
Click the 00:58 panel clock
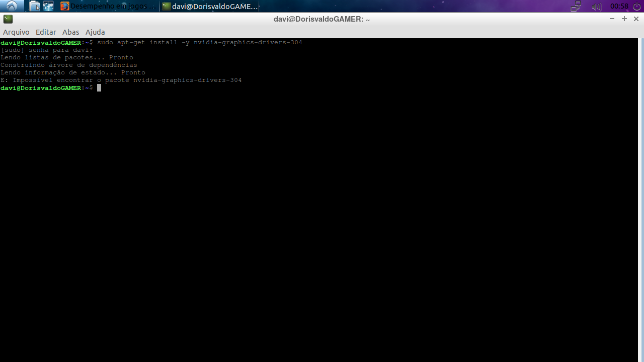coord(619,7)
